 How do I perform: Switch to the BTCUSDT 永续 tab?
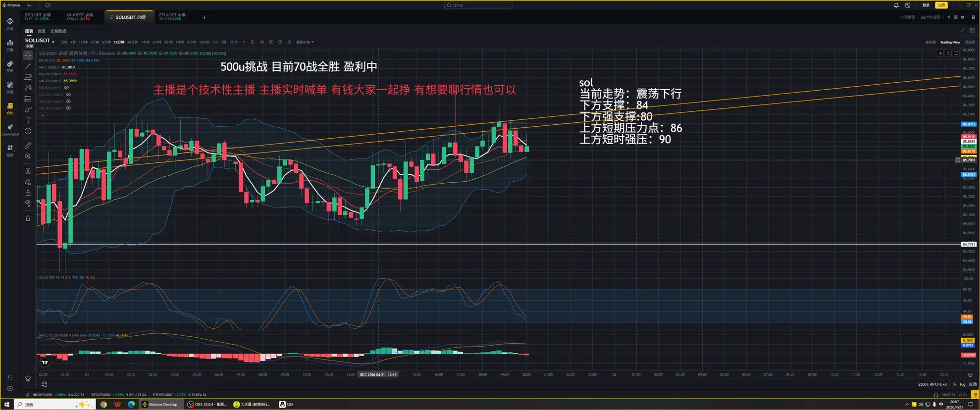click(x=38, y=17)
